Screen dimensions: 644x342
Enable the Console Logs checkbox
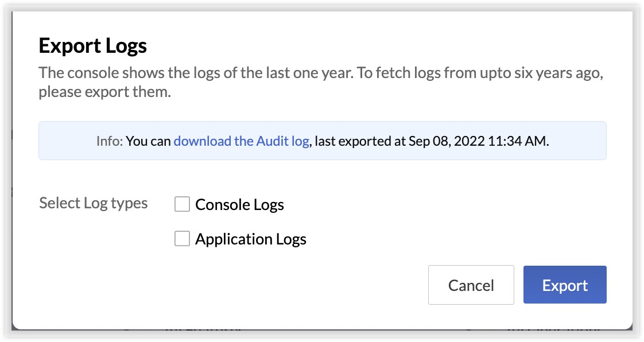point(182,204)
